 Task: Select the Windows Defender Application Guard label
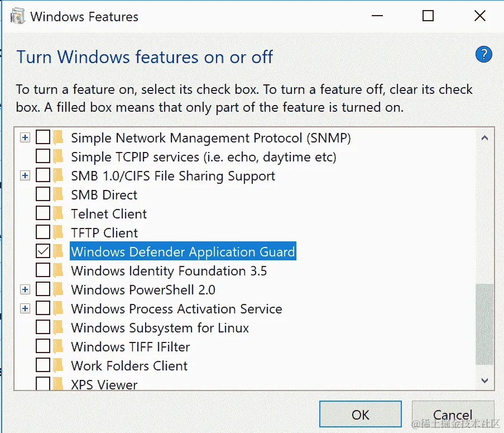coord(183,251)
